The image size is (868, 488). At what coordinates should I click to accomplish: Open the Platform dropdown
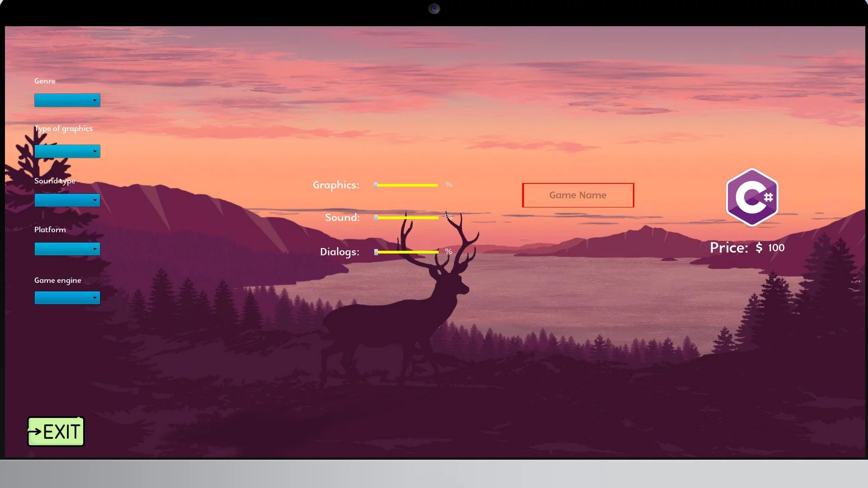click(67, 249)
